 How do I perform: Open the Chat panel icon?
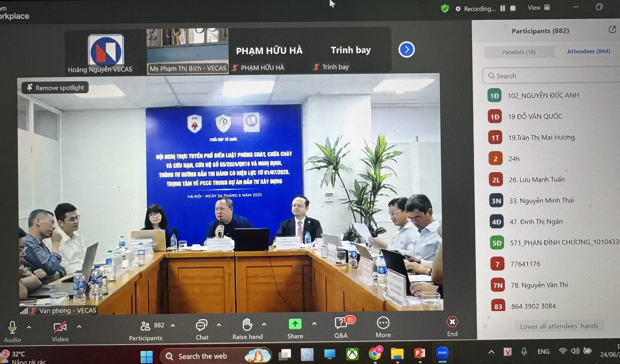[201, 325]
